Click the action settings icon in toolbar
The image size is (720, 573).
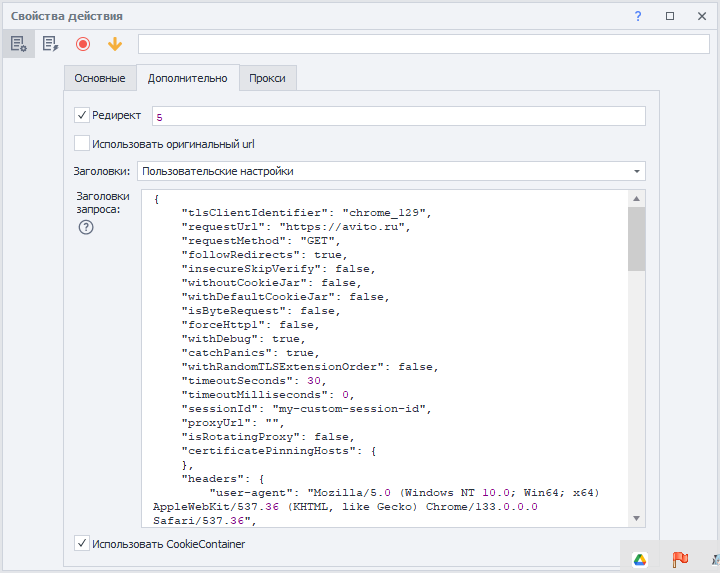click(18, 44)
